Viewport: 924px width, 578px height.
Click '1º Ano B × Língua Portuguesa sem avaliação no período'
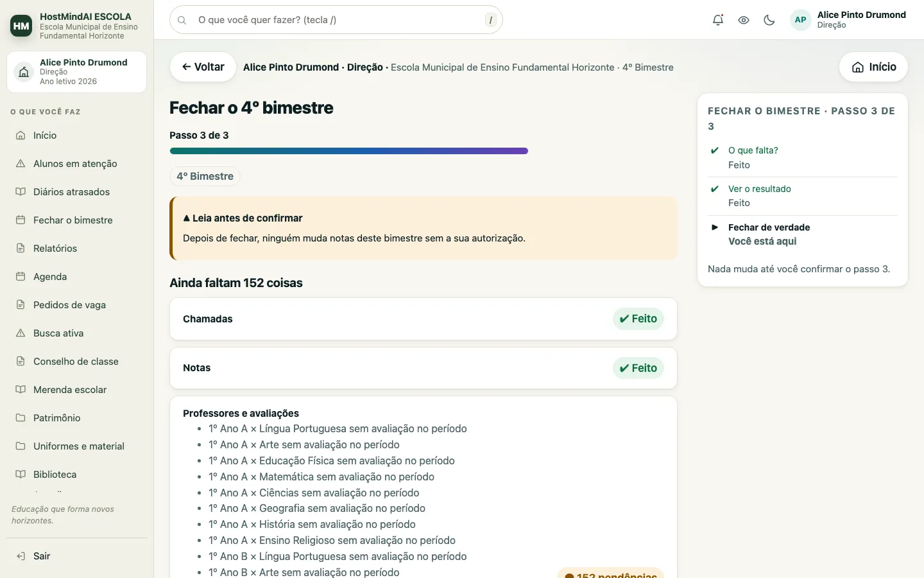click(x=338, y=557)
